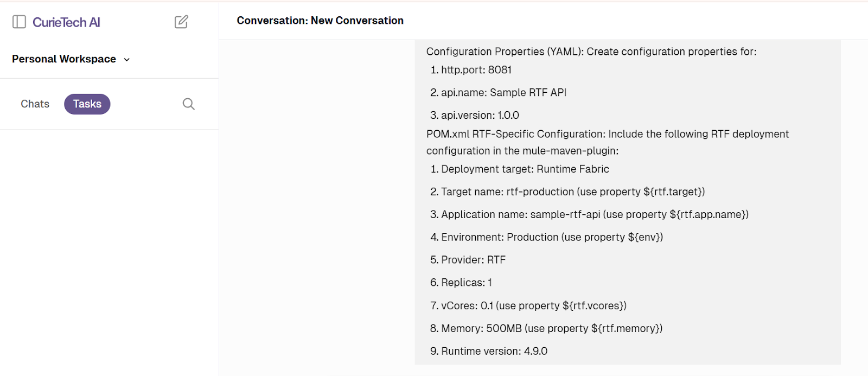Select the highlighted Tasks button
Screen dimensions: 868x376
(87, 104)
